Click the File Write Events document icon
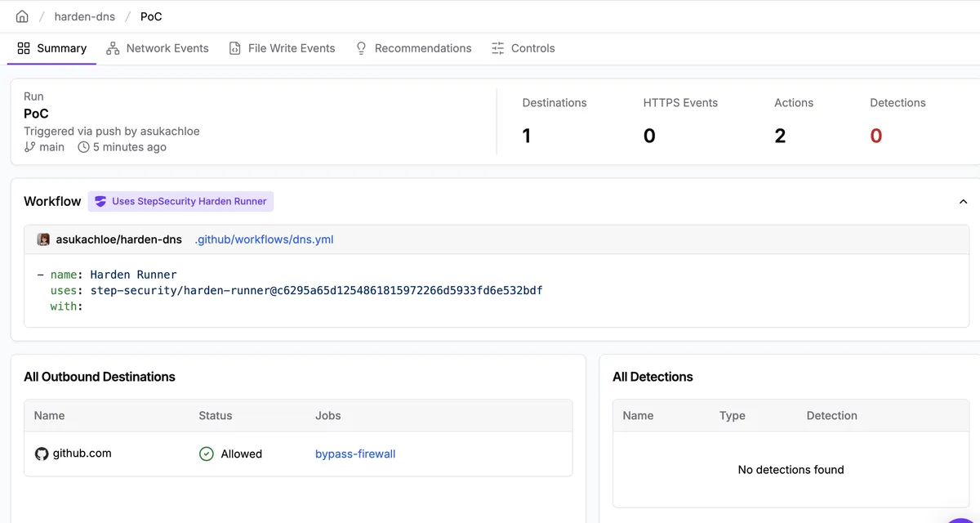The height and width of the screenshot is (523, 980). click(235, 48)
